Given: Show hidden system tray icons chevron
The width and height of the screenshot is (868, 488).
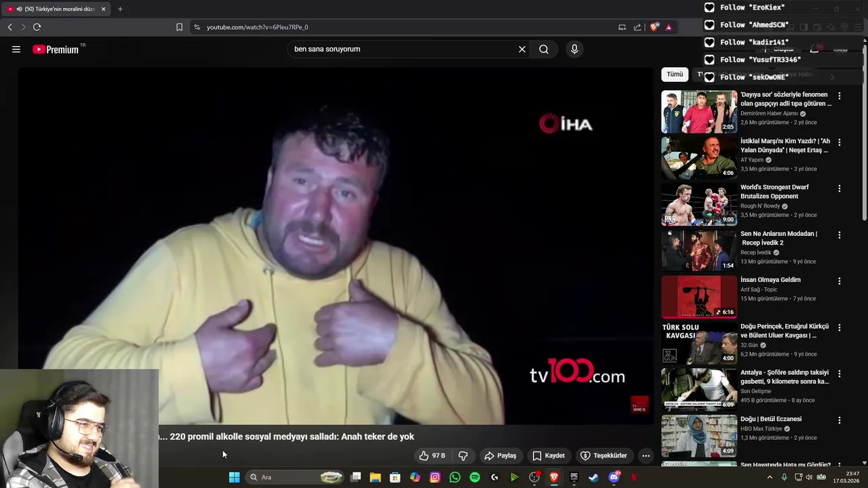Looking at the screenshot, I should (x=769, y=477).
